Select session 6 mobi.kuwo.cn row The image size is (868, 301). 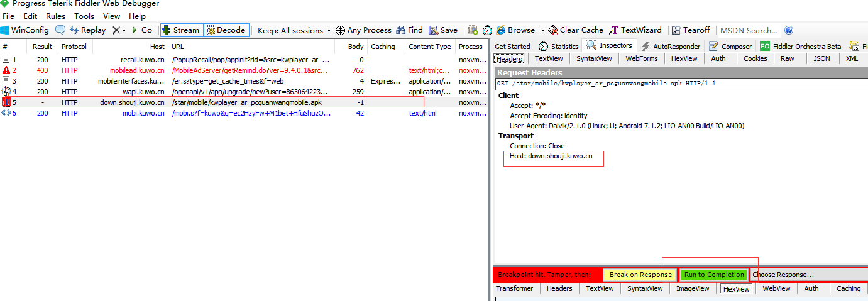pos(244,113)
